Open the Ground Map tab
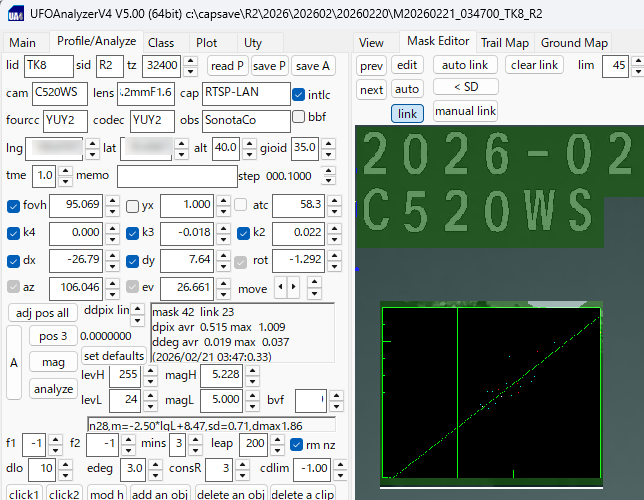644x500 pixels. 574,43
